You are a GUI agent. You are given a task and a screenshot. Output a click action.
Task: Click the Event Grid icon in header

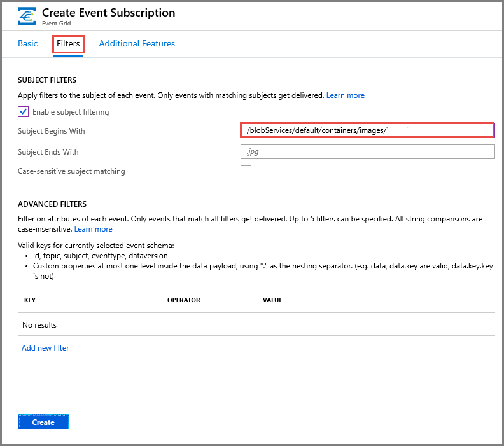coord(27,15)
